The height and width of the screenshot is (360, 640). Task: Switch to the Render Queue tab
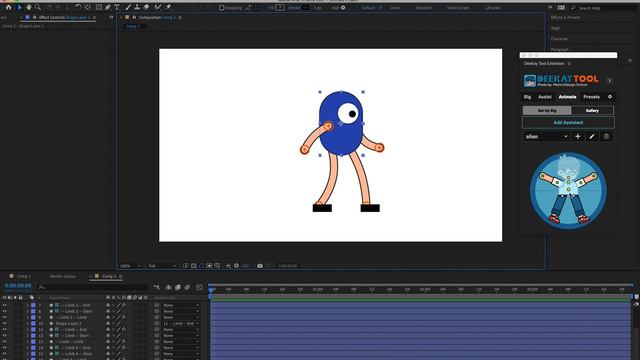click(62, 276)
